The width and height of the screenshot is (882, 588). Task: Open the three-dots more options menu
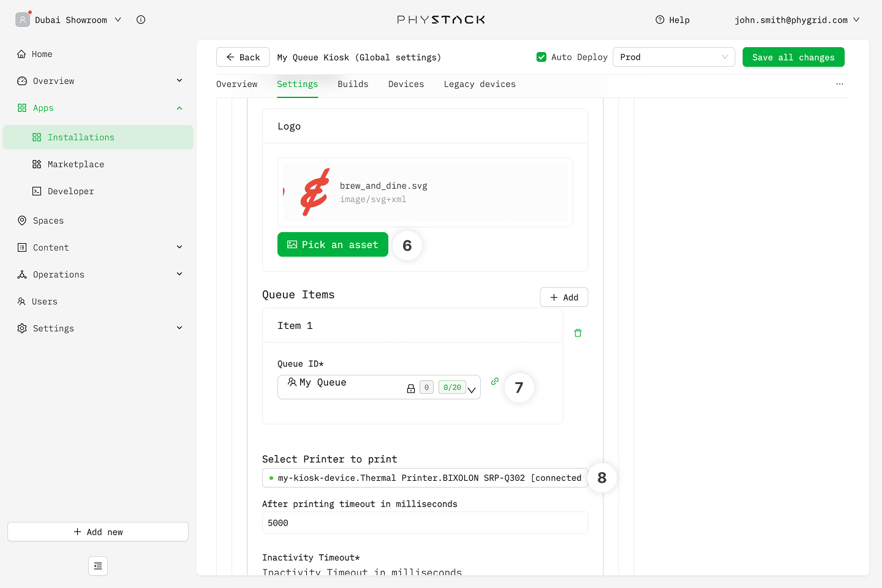(x=839, y=84)
